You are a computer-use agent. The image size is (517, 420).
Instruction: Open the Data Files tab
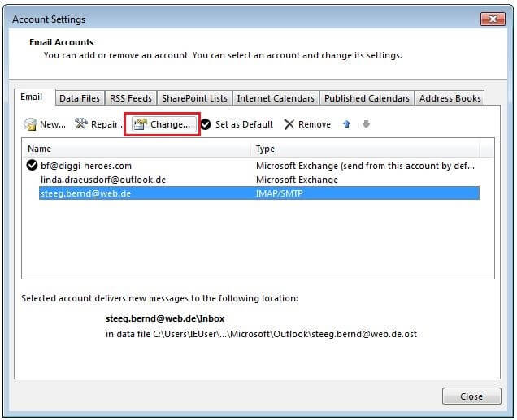click(80, 98)
